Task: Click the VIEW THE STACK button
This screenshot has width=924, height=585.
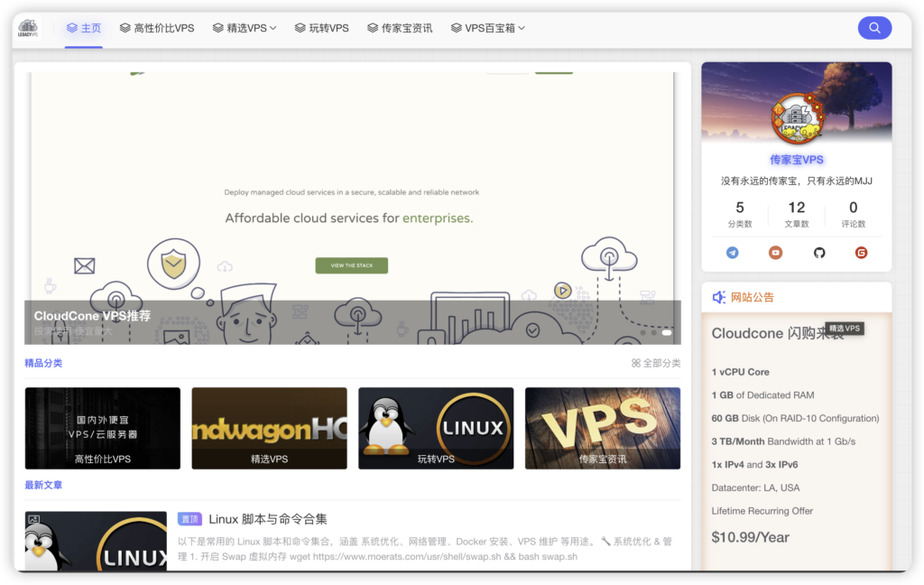Action: pyautogui.click(x=352, y=265)
